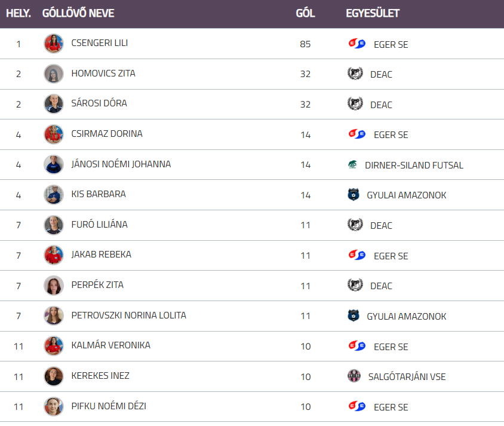The width and height of the screenshot is (504, 426).
Task: Click Kerekes Inez's profile picture
Action: pos(54,376)
